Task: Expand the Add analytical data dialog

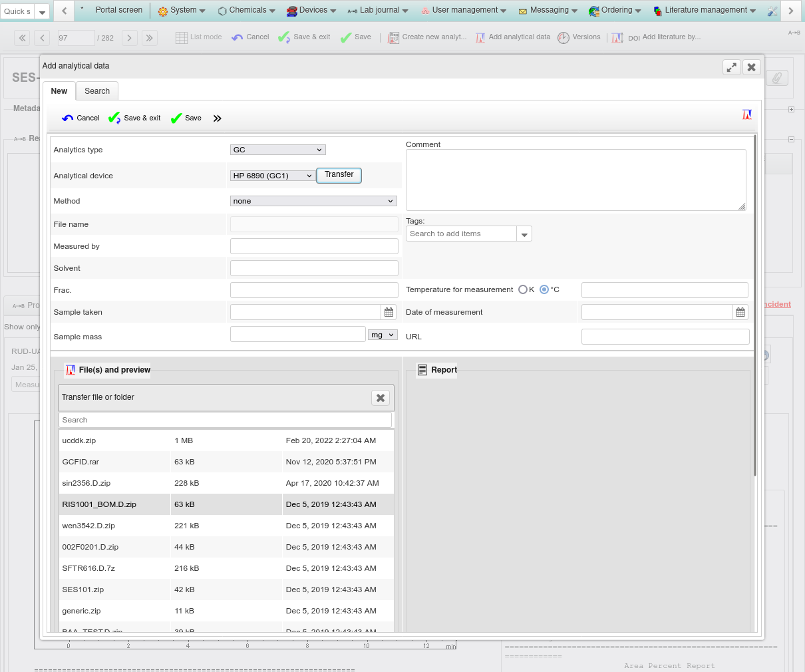Action: pyautogui.click(x=731, y=67)
